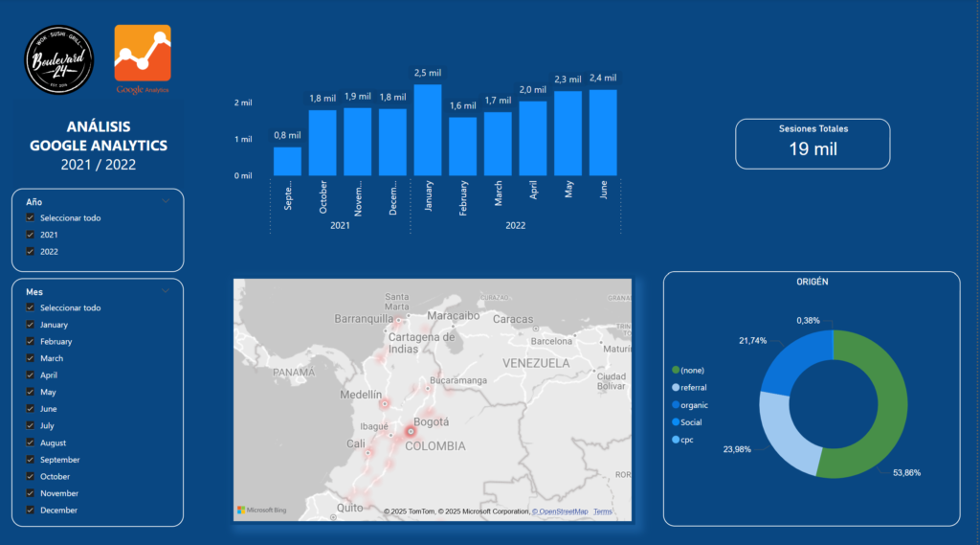The image size is (980, 545).
Task: Open the map Terms link
Action: pos(603,511)
